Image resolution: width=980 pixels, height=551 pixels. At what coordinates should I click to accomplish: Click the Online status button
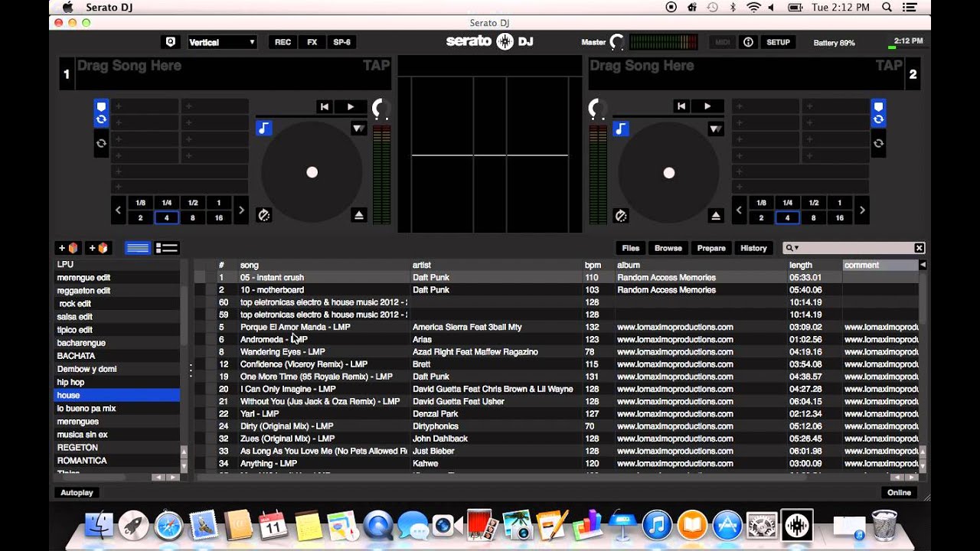pyautogui.click(x=899, y=493)
